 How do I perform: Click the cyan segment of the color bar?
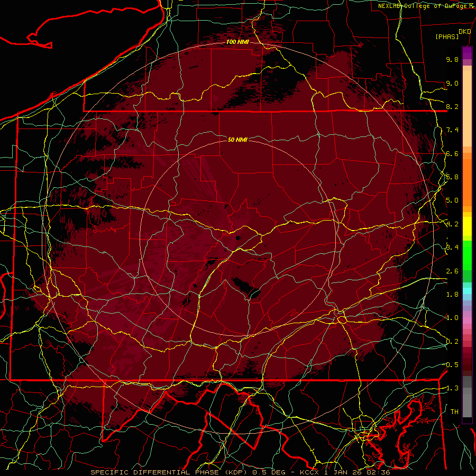[467, 291]
